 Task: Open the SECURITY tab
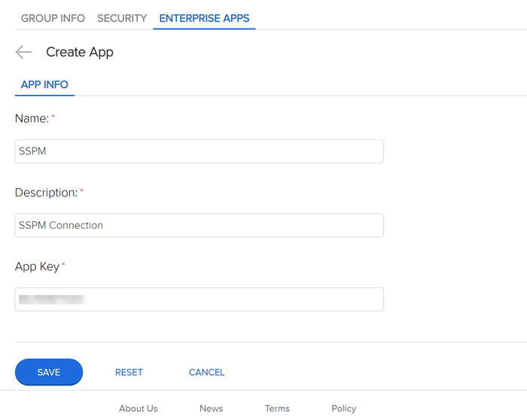(122, 18)
